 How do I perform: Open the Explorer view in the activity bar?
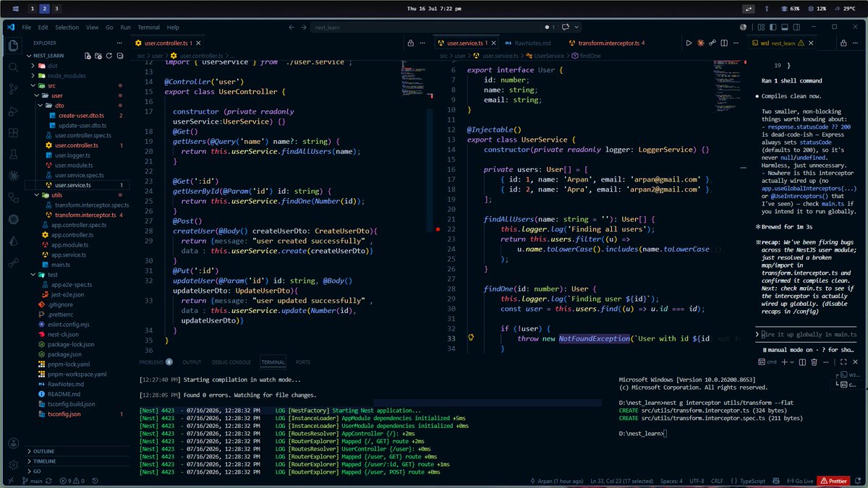pos(13,46)
